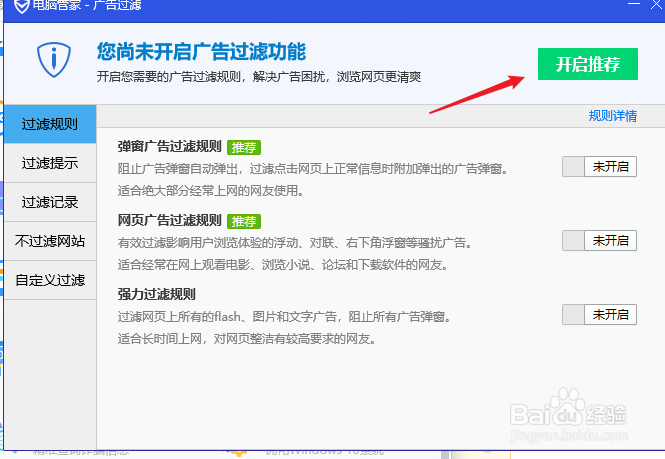Image resolution: width=665 pixels, height=459 pixels.
Task: Click the 弹窗广告过滤规则 heading
Action: 170,147
